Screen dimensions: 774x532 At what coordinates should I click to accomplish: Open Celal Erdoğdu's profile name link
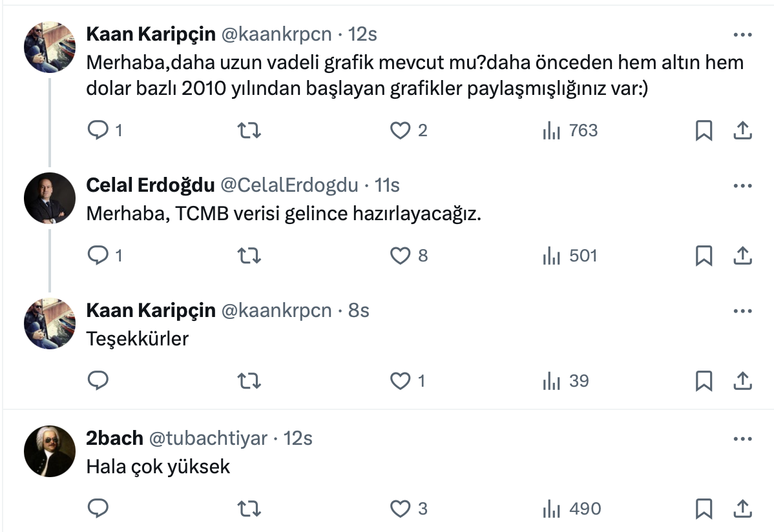coord(151,186)
